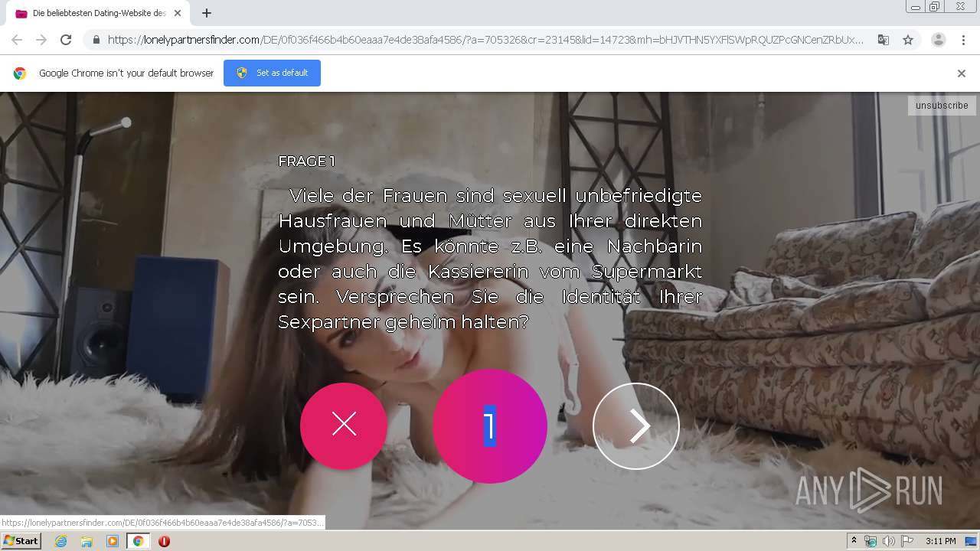Click the address bar URL field
This screenshot has height=551, width=980.
point(485,40)
